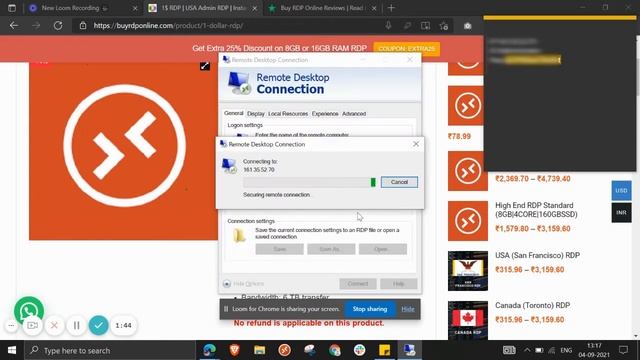Image resolution: width=640 pixels, height=360 pixels.
Task: Click the browser forward arrow
Action: point(36,25)
